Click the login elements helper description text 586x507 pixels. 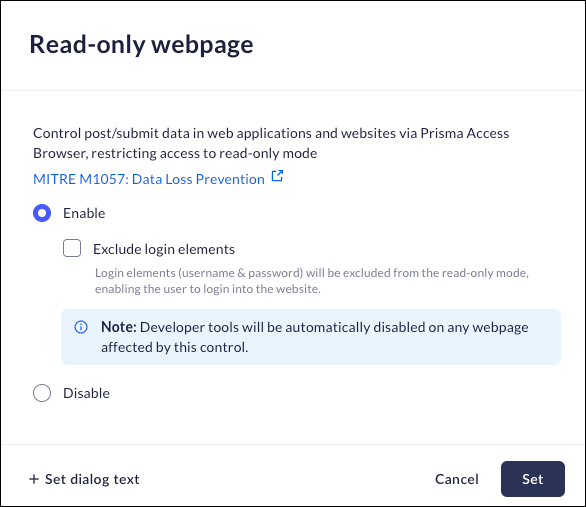pos(312,281)
